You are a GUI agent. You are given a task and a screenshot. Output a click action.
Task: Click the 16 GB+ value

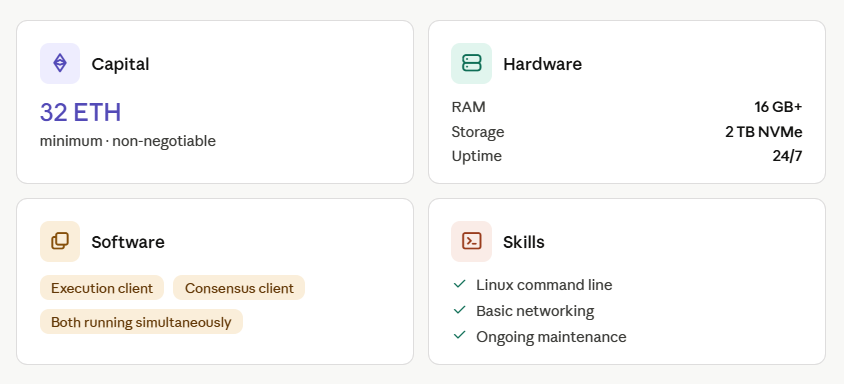(x=778, y=107)
